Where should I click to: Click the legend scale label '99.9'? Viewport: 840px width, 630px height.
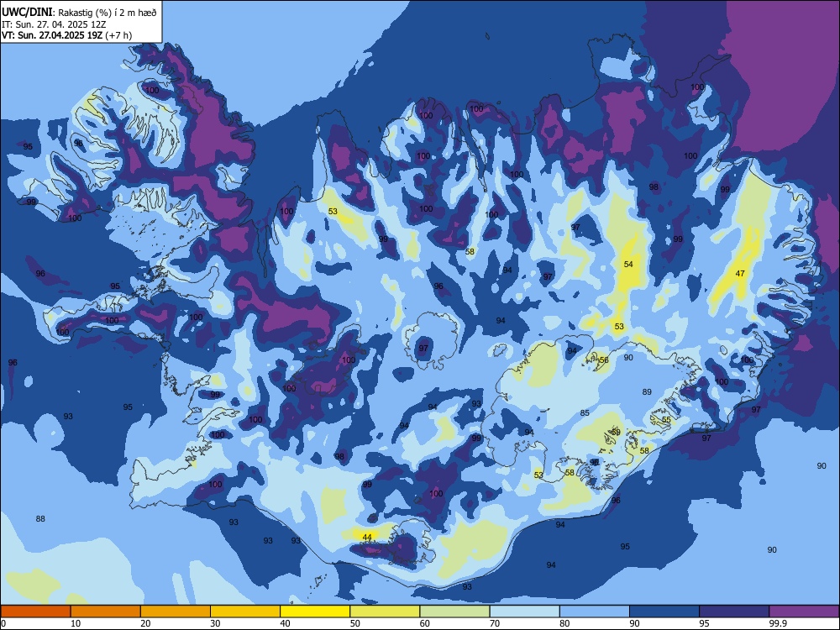[778, 623]
